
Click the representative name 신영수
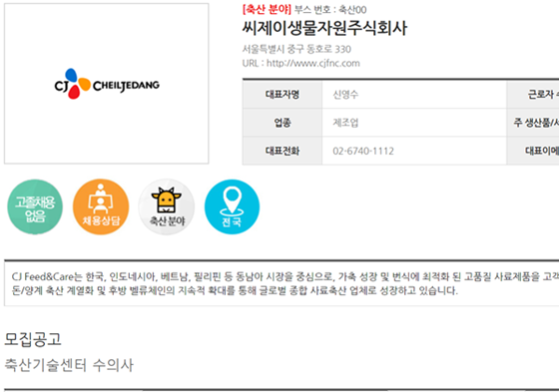(345, 95)
